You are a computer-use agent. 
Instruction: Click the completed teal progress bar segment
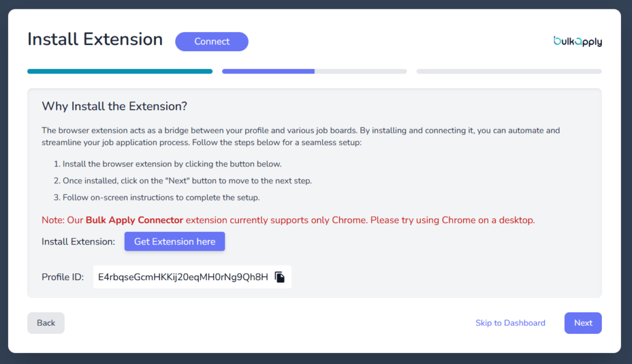coord(120,72)
